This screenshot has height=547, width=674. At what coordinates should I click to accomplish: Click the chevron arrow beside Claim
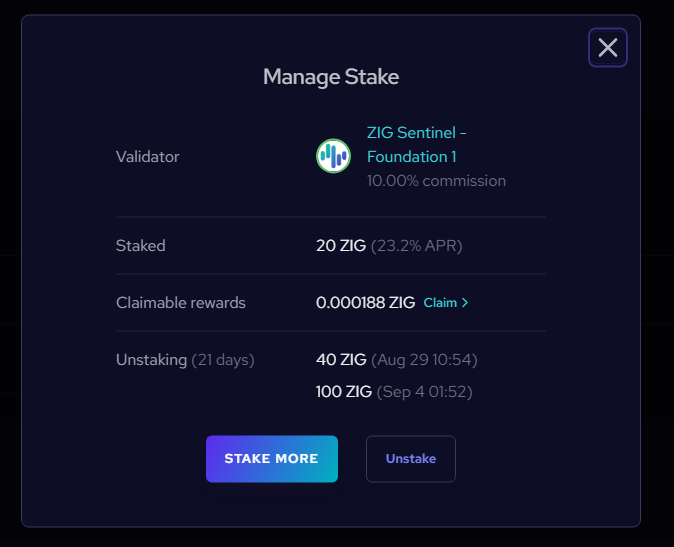[465, 302]
